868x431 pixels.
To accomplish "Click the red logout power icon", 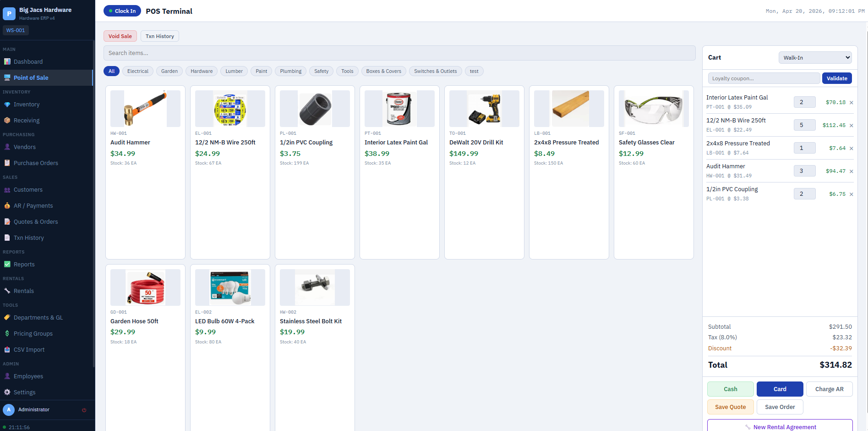I will click(x=84, y=410).
